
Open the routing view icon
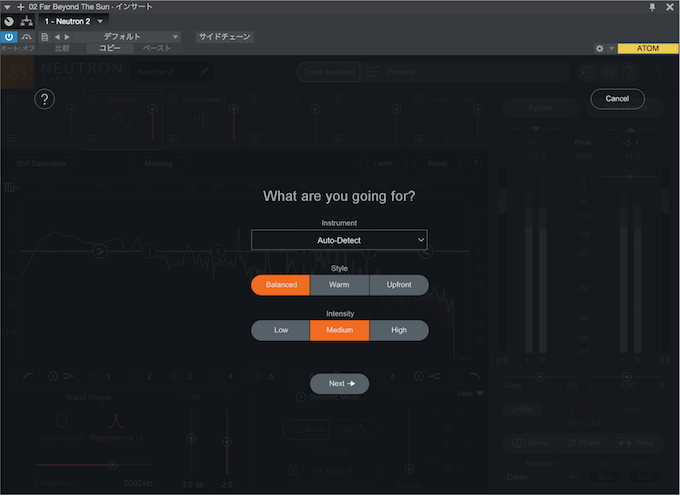click(26, 21)
